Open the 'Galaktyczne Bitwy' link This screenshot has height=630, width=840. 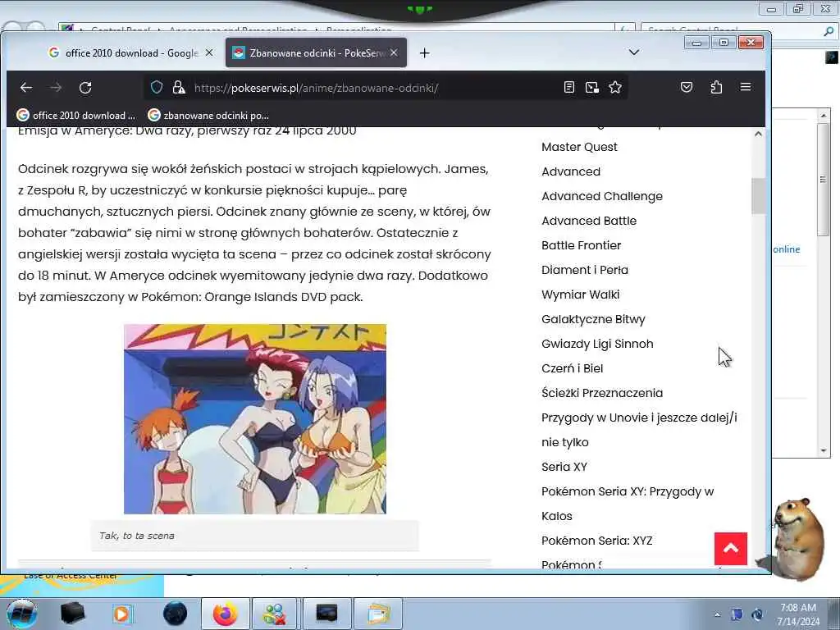coord(593,319)
